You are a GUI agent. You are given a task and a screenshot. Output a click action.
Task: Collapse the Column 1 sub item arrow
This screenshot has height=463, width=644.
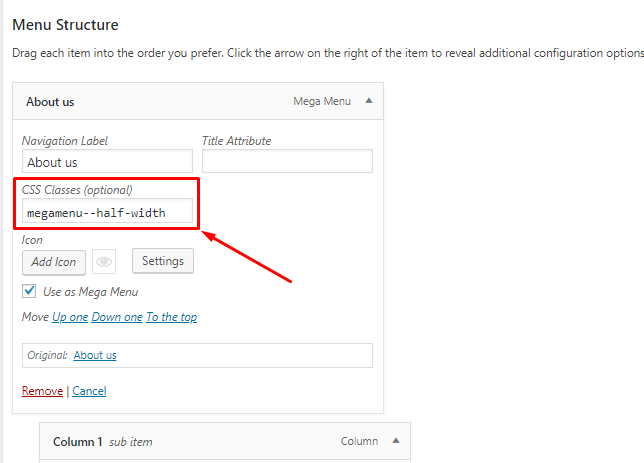[x=396, y=440]
